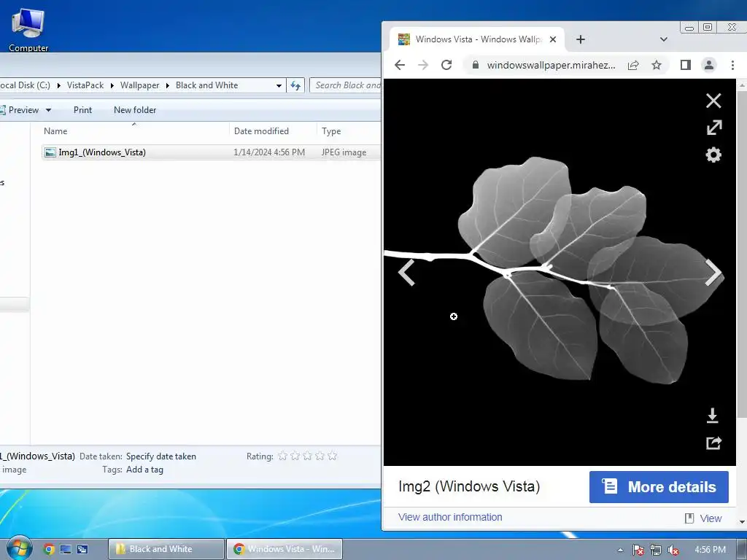747x560 pixels.
Task: Open a new Chrome tab
Action: click(580, 39)
